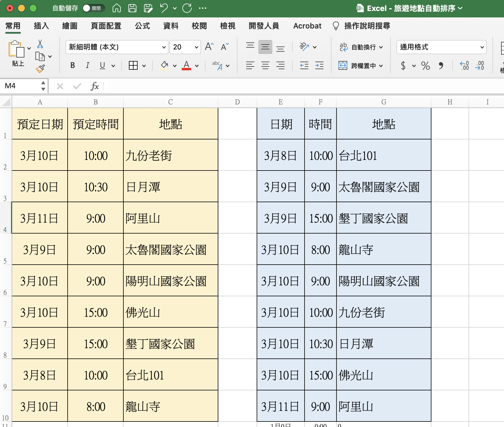Open the 通用格式 number format dropdown
Screen dimensions: 504x427
click(482, 47)
